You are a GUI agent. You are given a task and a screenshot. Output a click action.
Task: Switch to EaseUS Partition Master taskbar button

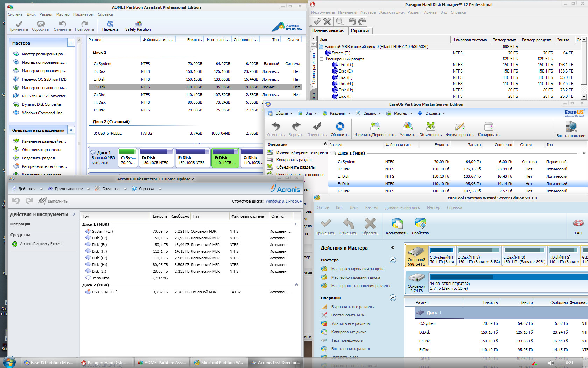click(48, 363)
